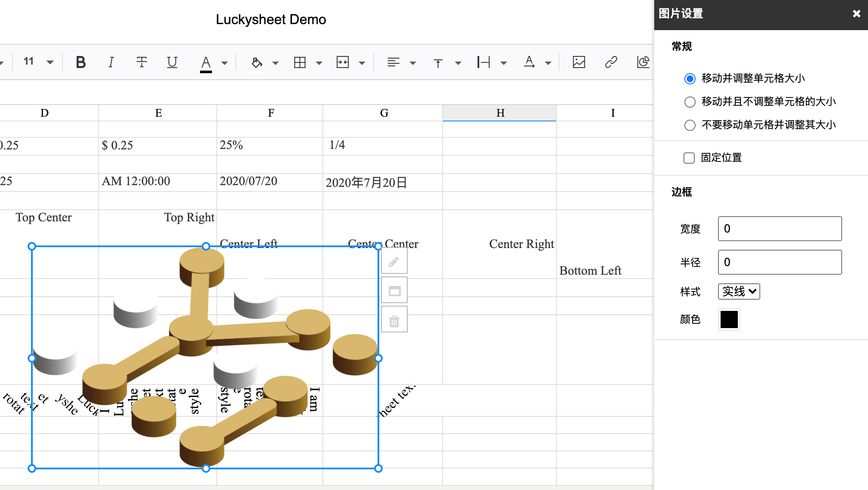Expand horizontal align dropdown arrow
868x490 pixels.
[x=413, y=63]
